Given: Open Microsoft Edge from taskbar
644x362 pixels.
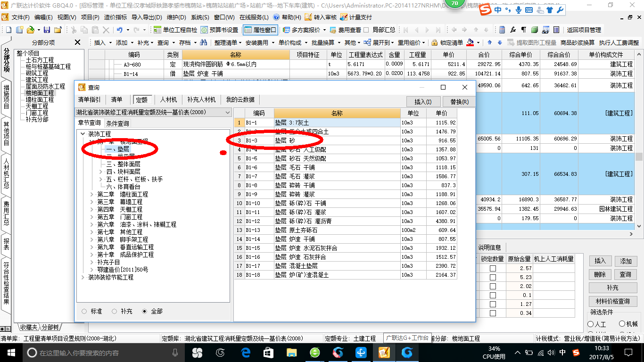Looking at the screenshot, I should pos(246,352).
